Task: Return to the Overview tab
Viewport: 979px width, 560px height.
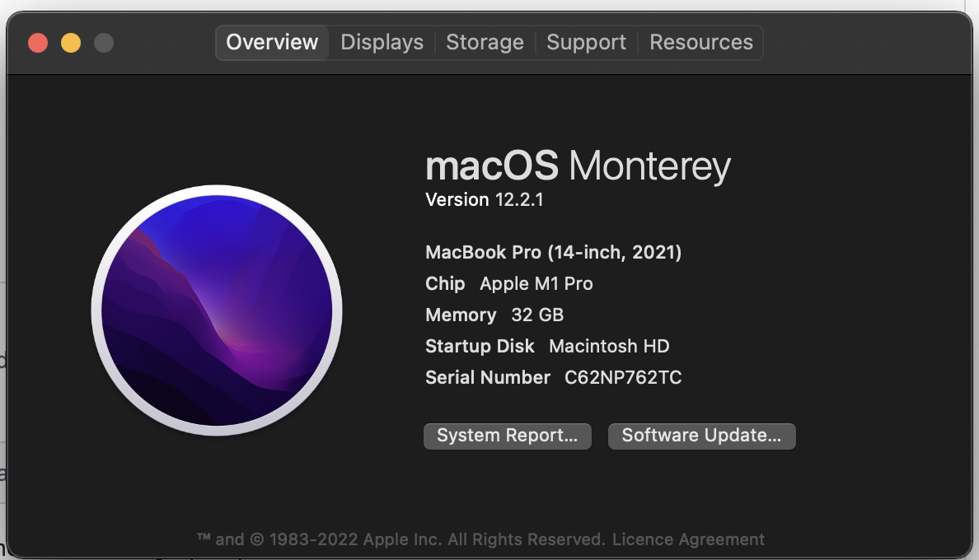Action: coord(272,42)
